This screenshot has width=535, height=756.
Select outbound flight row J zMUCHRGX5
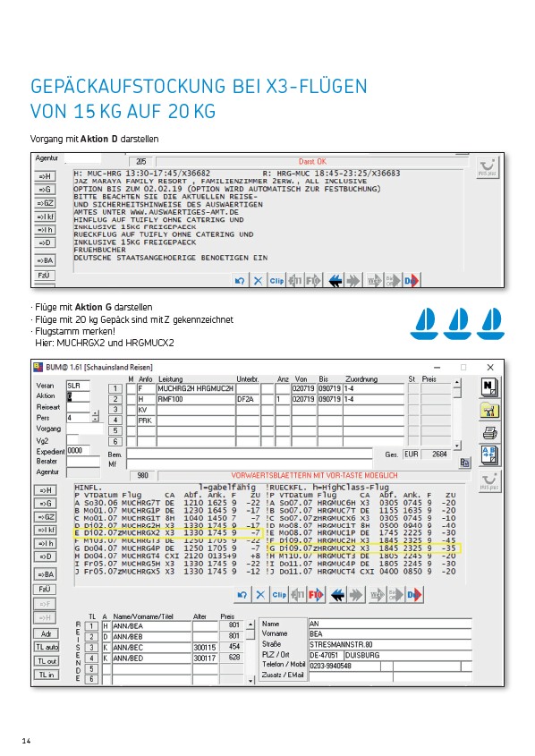(168, 572)
